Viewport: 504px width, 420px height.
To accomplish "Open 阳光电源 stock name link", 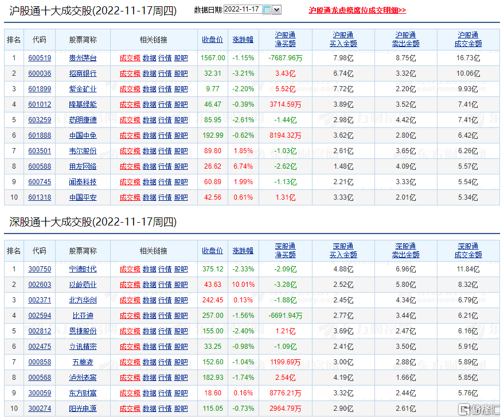I will 83,408.
